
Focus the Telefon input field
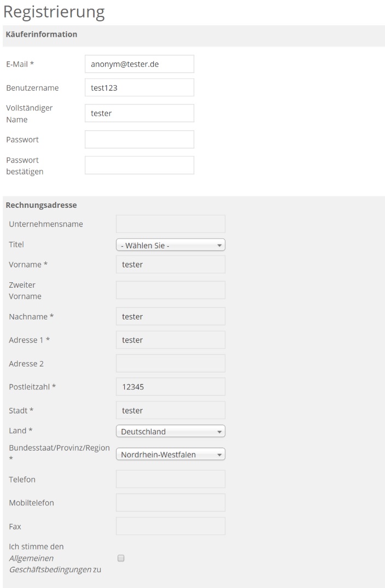point(171,479)
